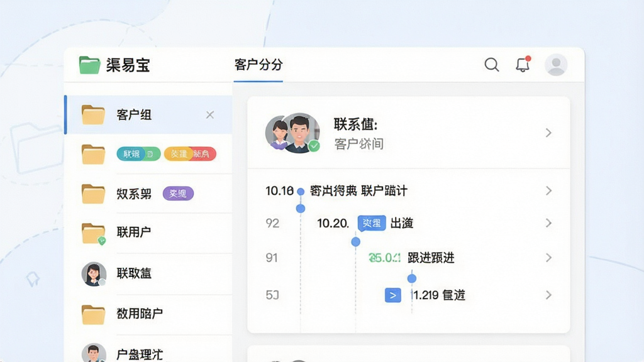
Task: Click the folder icon below the woman avatar row
Action: click(93, 315)
